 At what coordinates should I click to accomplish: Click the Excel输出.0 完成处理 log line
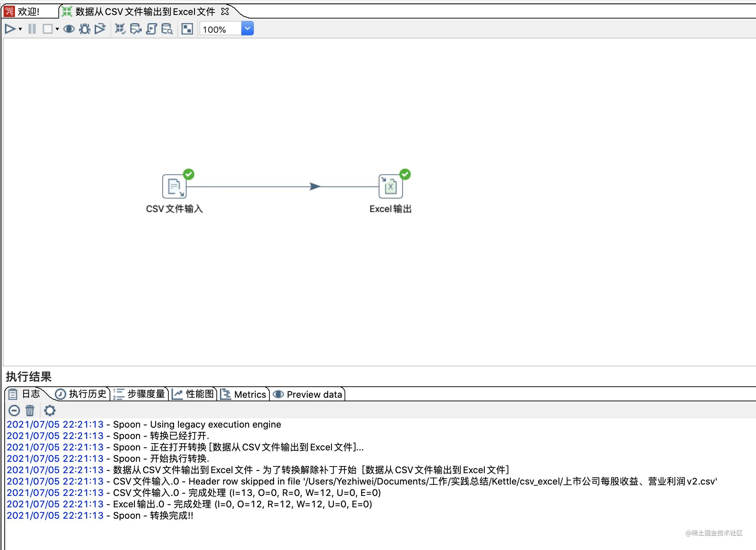coord(190,504)
